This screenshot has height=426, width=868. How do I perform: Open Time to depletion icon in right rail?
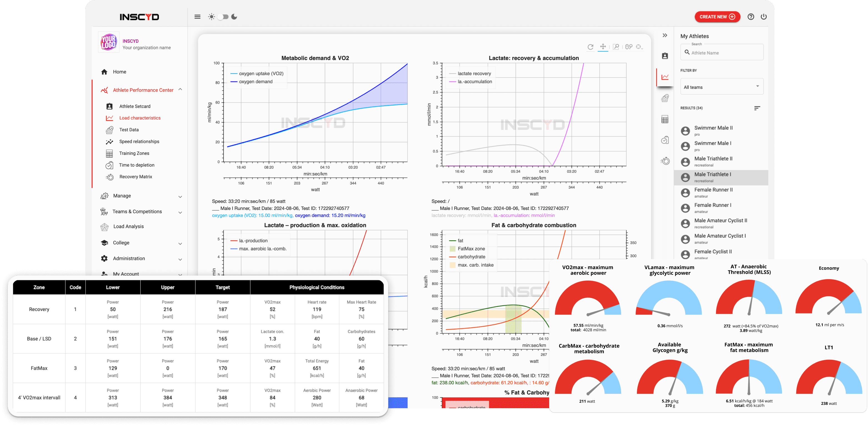(x=665, y=140)
